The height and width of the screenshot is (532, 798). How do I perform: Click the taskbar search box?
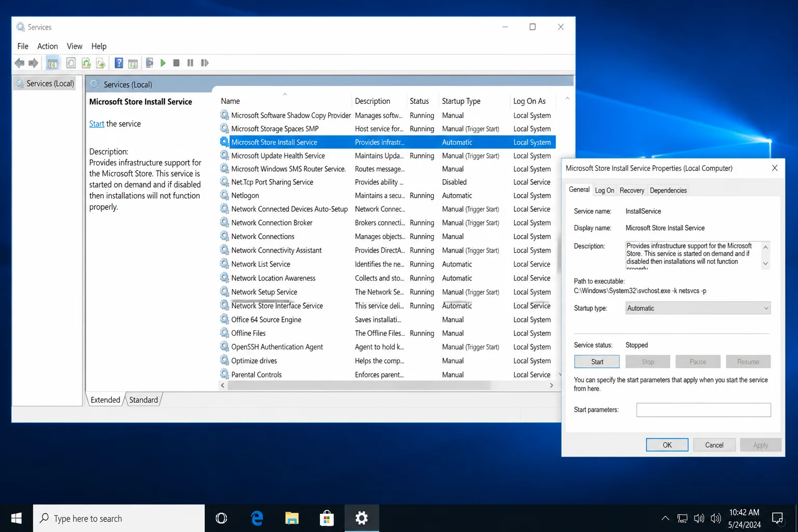tap(119, 518)
